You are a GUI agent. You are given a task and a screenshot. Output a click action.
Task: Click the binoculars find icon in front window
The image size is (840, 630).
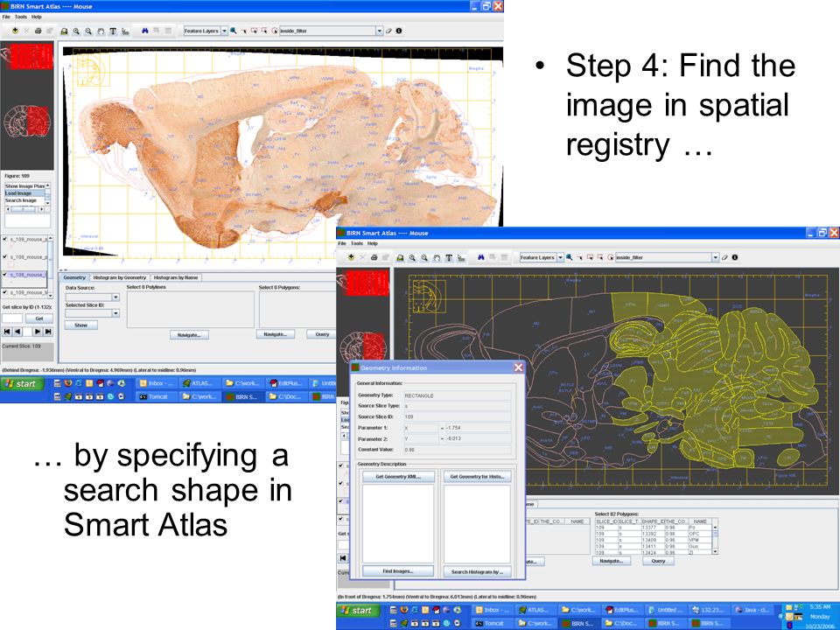(480, 257)
